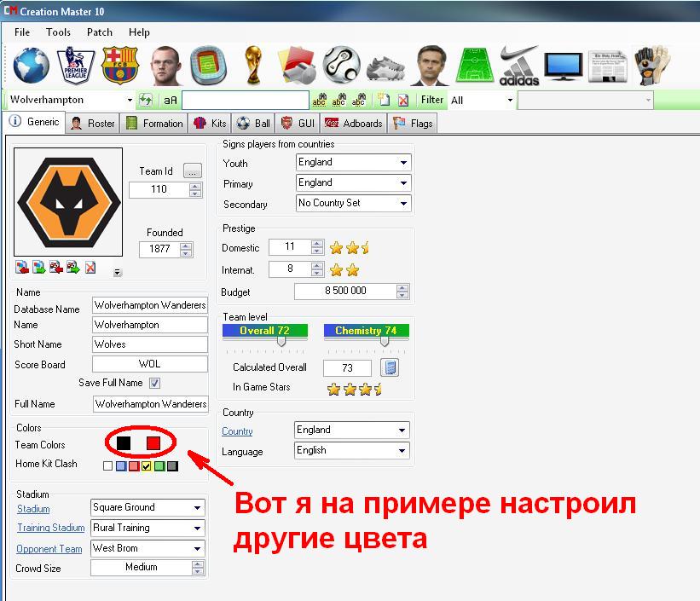This screenshot has height=601, width=700.
Task: Switch to the Formation tab
Action: coord(154,124)
